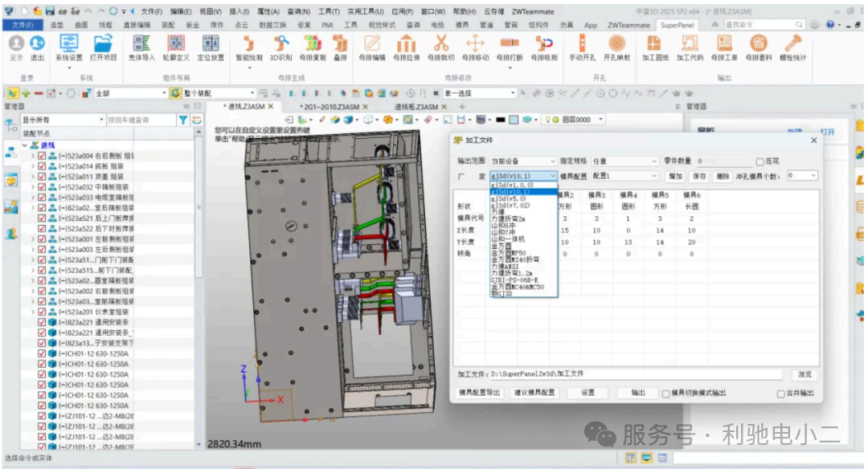Click the 模具配置导出 button
The height and width of the screenshot is (469, 868).
479,393
